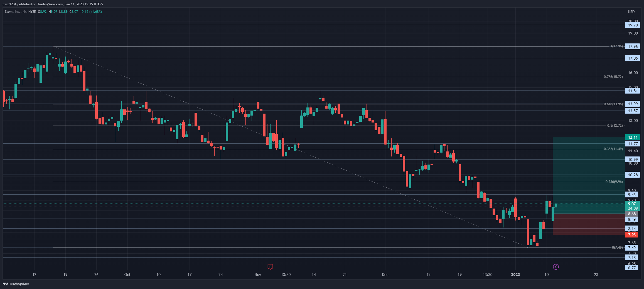Screen dimensions: 644x289
Task: Click the 0.236(9.96) Fibonacci level label
Action: pos(614,182)
